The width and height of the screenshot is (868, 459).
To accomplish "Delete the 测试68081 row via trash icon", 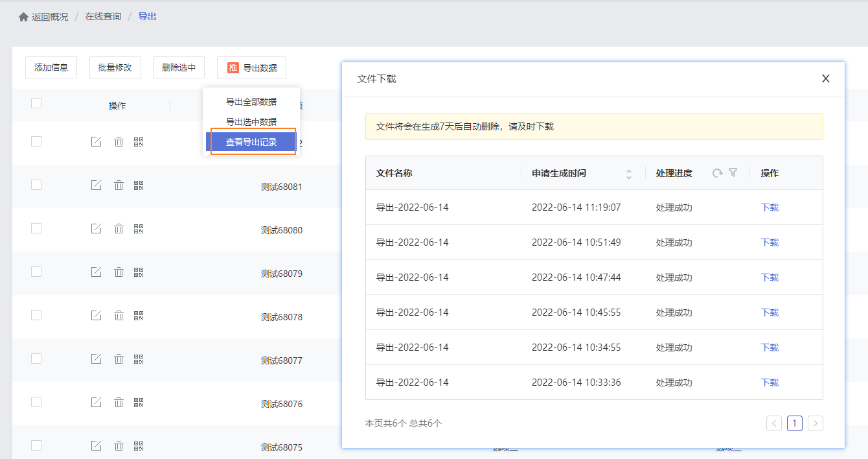I will pyautogui.click(x=119, y=185).
